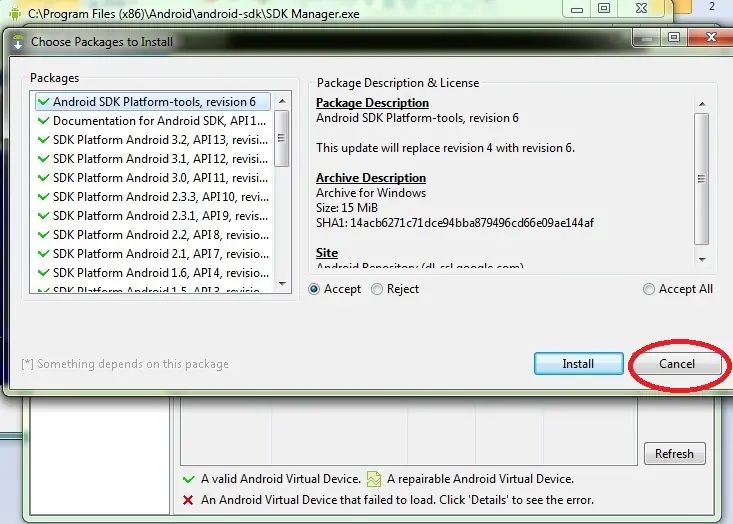Click green checkmark of Platform-tools revision 6
This screenshot has width=733, height=524.
tap(43, 101)
